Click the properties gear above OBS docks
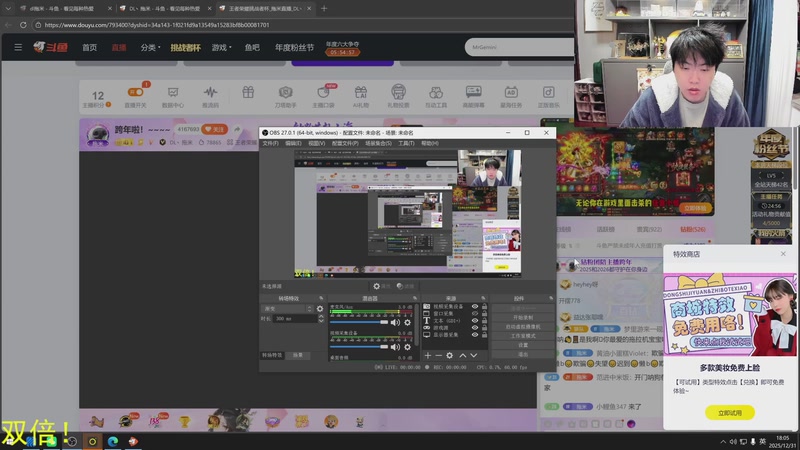The width and height of the screenshot is (800, 450). (x=377, y=286)
